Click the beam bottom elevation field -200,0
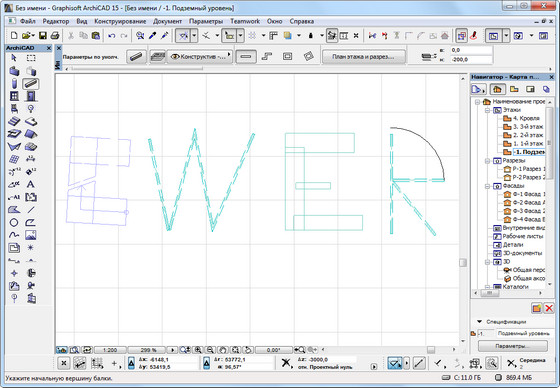Image resolution: width=560 pixels, height=388 pixels. point(471,59)
